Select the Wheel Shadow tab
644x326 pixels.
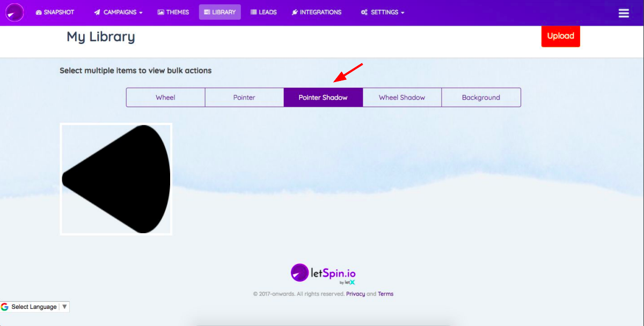tap(402, 98)
